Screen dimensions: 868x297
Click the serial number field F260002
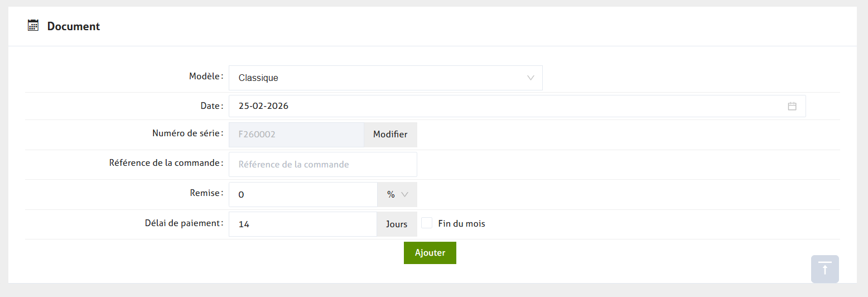pos(296,135)
